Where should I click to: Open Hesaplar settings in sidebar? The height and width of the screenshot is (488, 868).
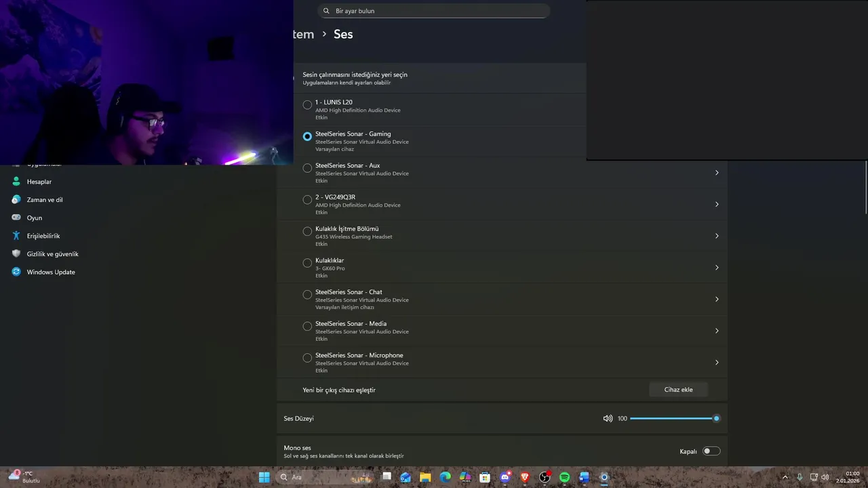click(x=39, y=182)
